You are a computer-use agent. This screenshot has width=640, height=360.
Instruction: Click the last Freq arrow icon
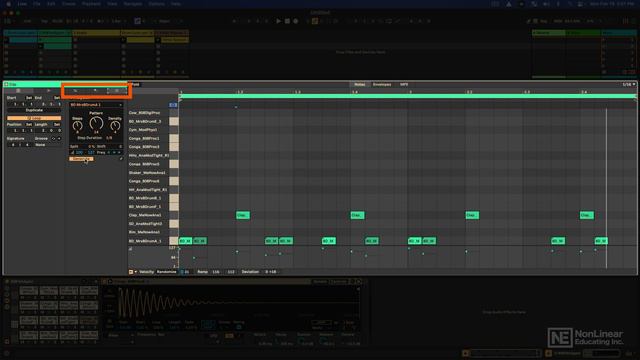(120, 152)
